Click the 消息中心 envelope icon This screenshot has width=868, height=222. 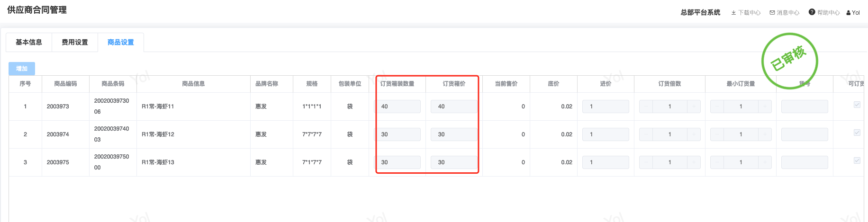[x=772, y=13]
